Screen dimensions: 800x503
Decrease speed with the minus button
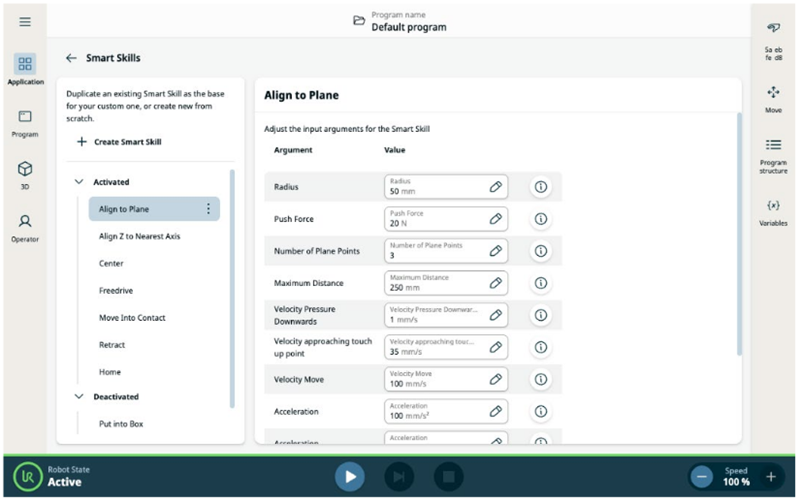pyautogui.click(x=702, y=477)
